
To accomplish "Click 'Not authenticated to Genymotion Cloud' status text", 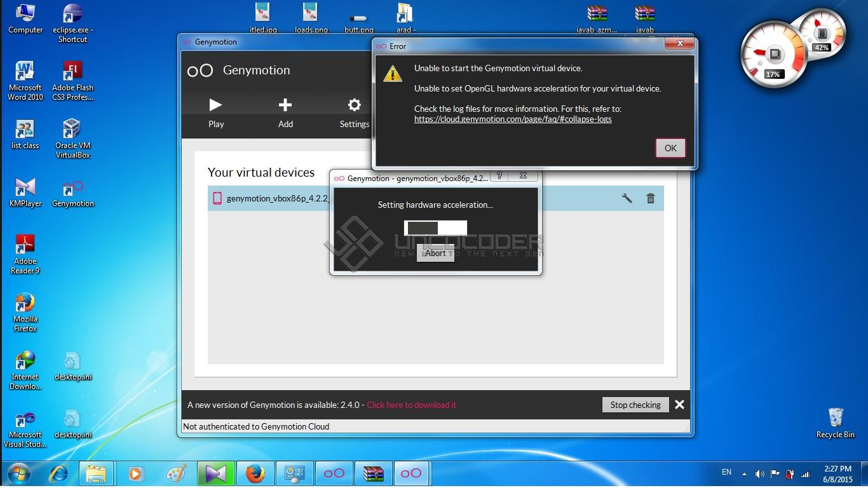I will [256, 426].
